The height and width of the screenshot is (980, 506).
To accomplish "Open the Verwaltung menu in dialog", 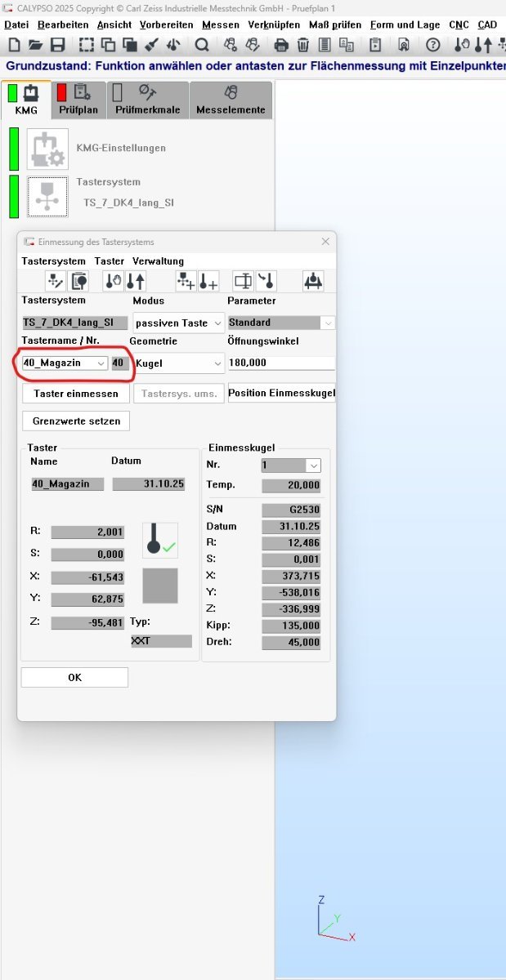I will pos(158,261).
